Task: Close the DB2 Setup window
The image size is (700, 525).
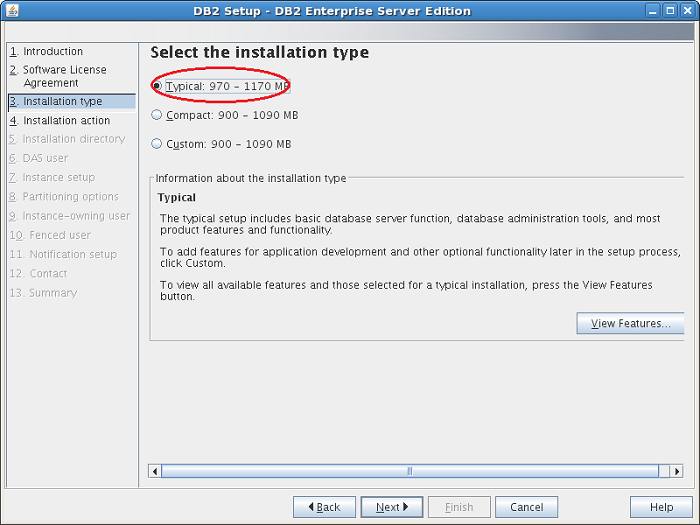Action: coord(688,10)
